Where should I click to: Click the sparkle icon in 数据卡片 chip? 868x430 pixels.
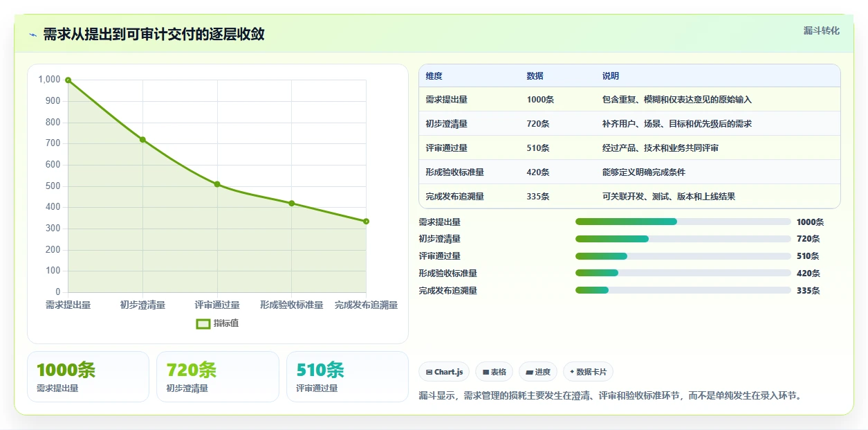pyautogui.click(x=572, y=373)
